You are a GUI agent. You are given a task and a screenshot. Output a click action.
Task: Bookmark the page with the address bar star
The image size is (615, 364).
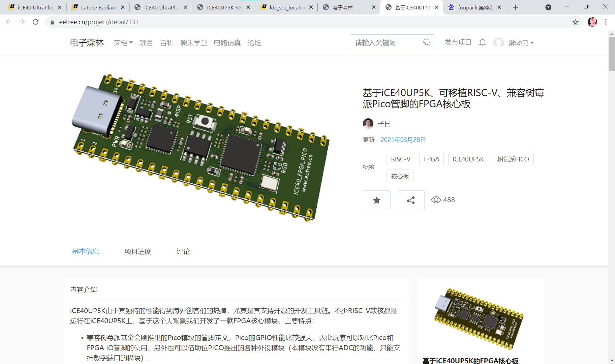tap(576, 22)
